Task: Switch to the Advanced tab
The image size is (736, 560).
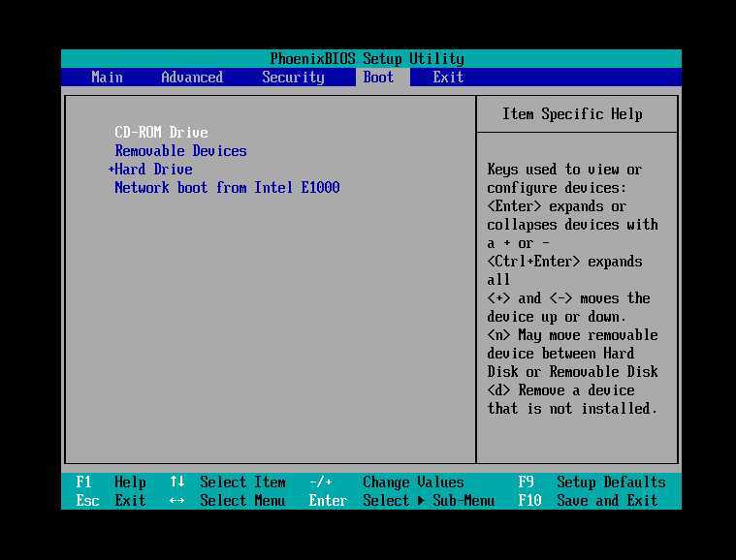Action: coord(192,77)
